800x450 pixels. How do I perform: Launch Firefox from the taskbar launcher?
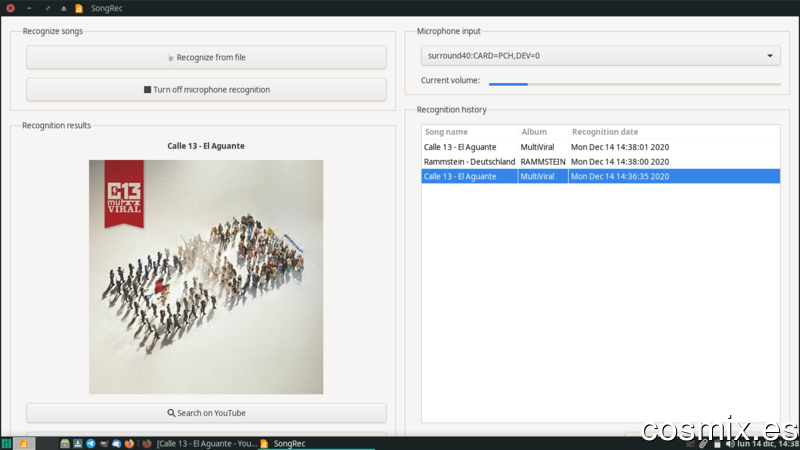[x=129, y=443]
